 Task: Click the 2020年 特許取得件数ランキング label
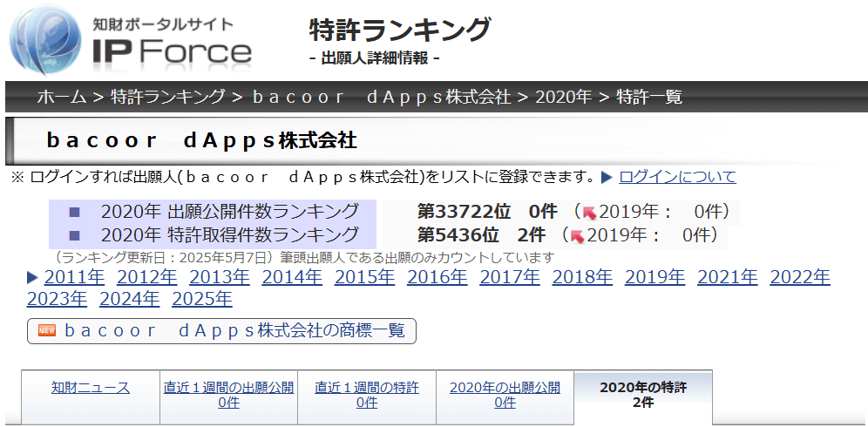pos(229,236)
